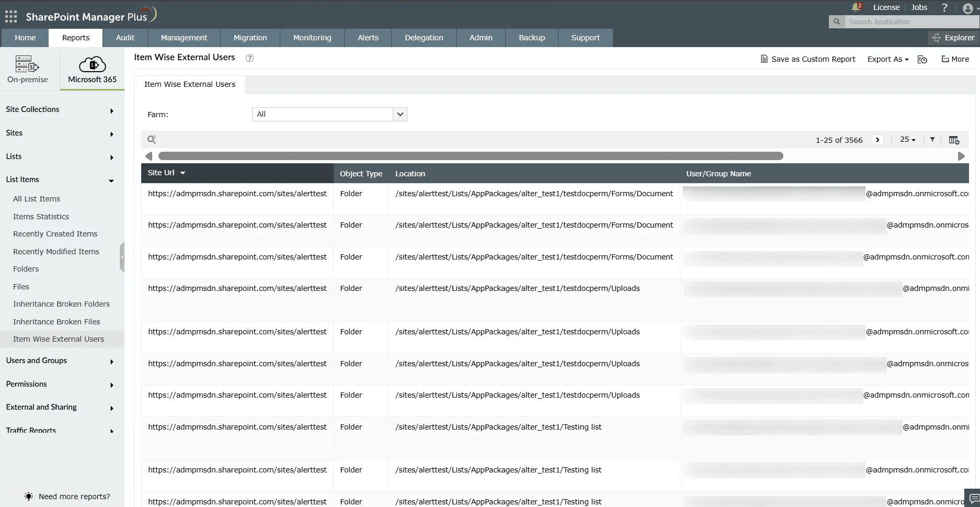Click the horizontal table scrollbar

pyautogui.click(x=471, y=156)
